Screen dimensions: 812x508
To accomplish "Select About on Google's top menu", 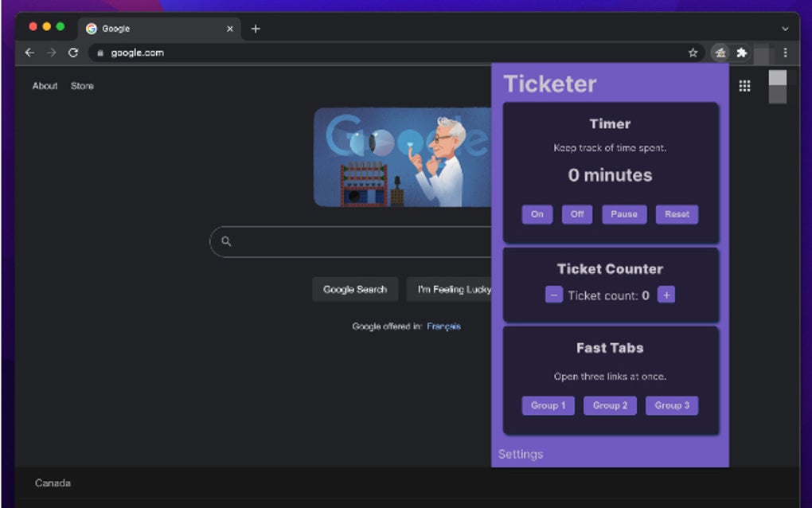I will (45, 86).
